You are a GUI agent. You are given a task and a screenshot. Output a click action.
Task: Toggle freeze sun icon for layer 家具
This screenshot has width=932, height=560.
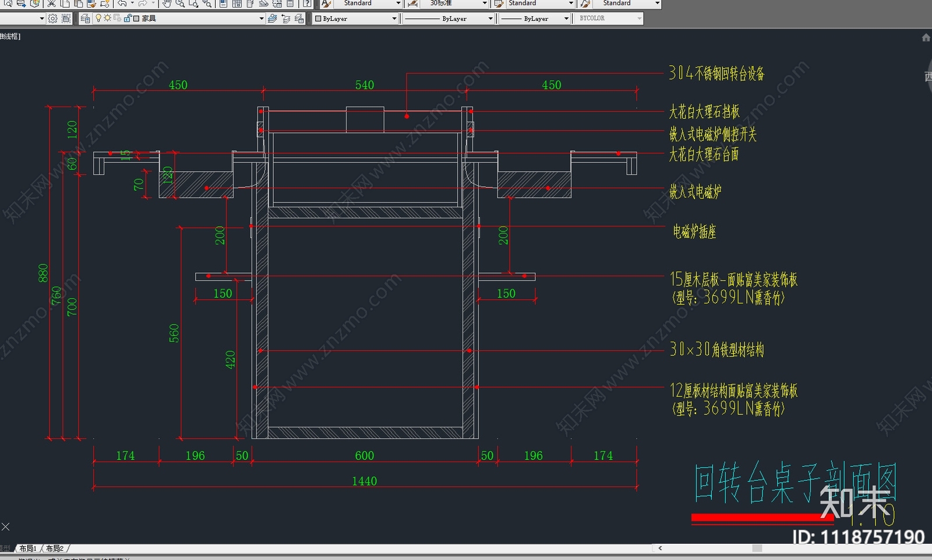coord(107,18)
